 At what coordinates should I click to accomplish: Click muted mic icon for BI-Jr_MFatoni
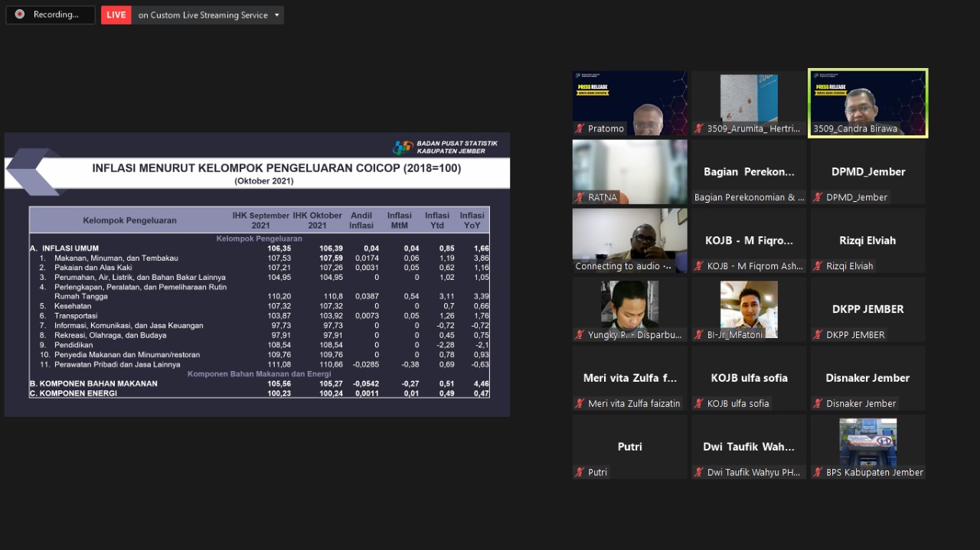click(699, 335)
